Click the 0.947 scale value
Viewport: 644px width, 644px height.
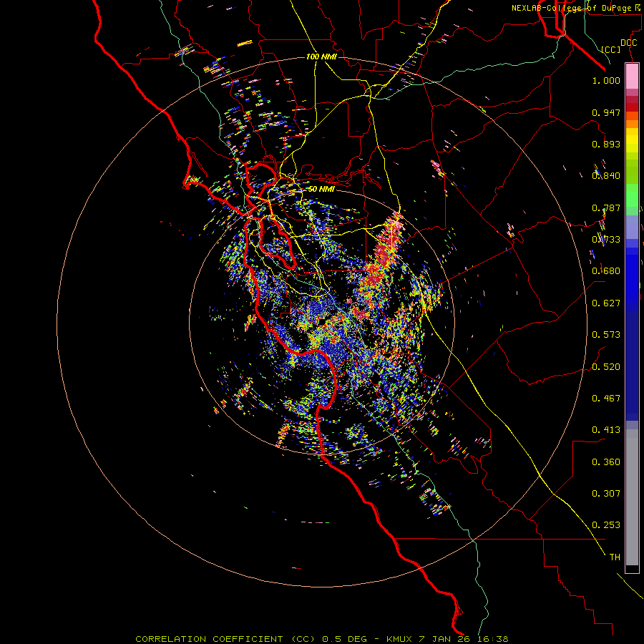[x=606, y=112]
